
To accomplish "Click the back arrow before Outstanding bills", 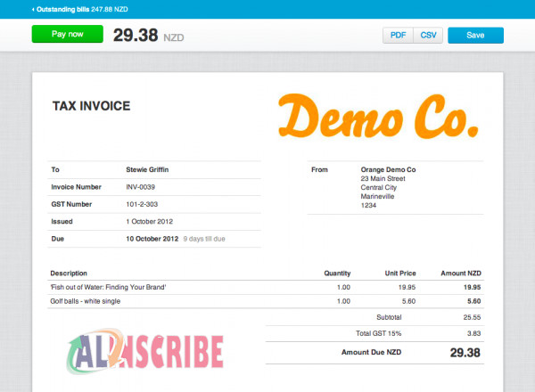I will coord(33,10).
